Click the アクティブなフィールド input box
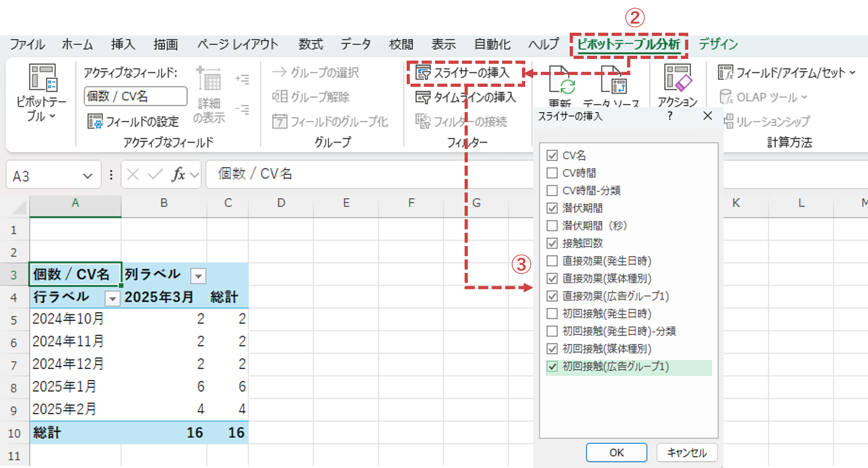Screen dimensions: 868x468 tap(136, 96)
